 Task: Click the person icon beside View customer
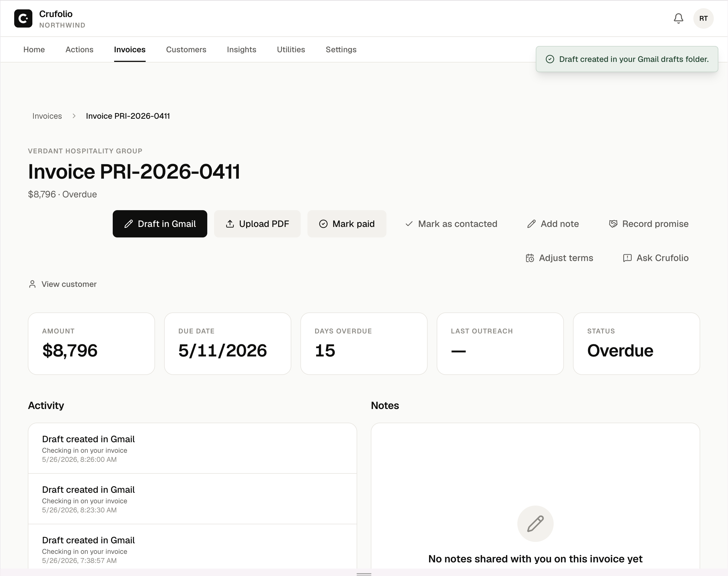32,284
